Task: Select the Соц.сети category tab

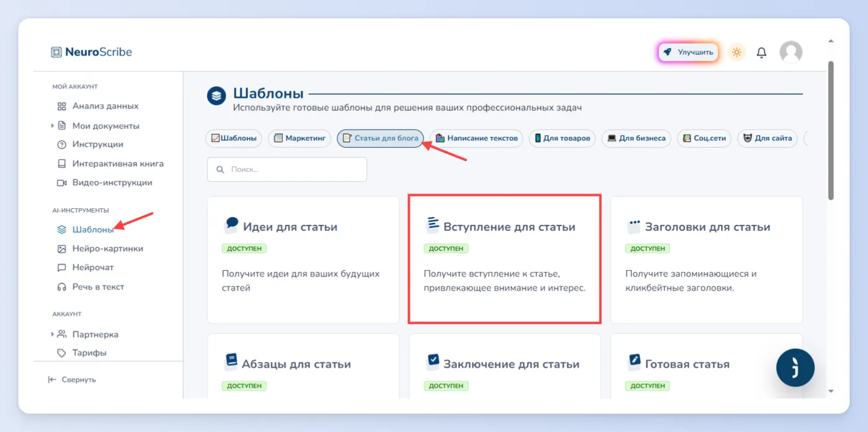Action: point(704,138)
